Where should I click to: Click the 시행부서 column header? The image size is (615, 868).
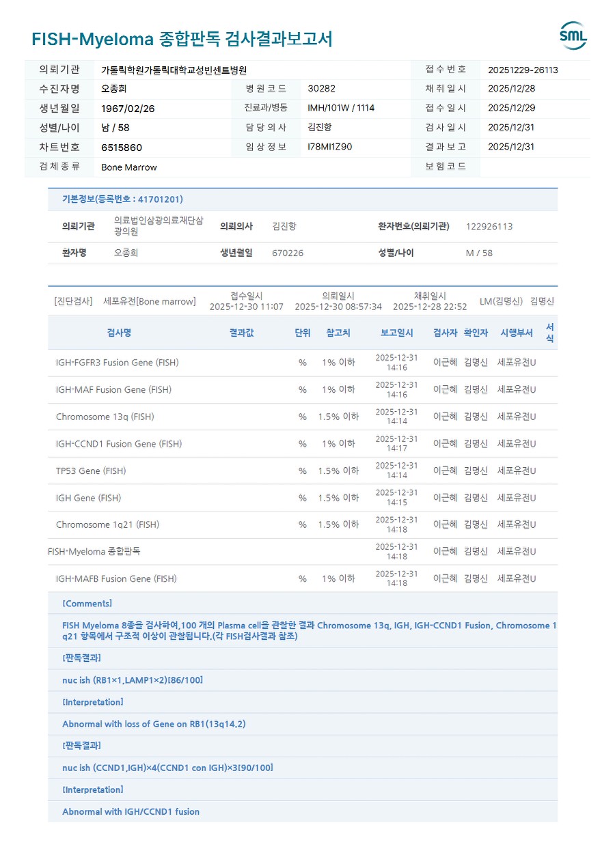517,333
